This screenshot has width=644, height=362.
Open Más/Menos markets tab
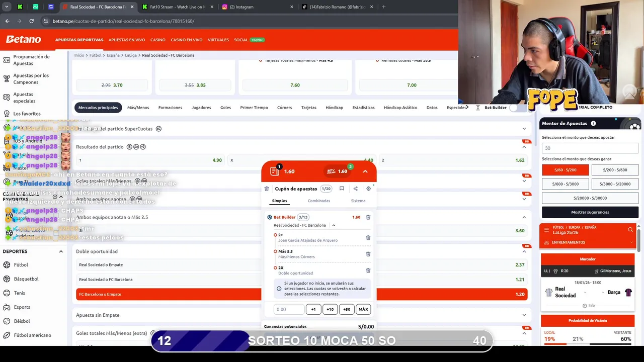tap(138, 108)
